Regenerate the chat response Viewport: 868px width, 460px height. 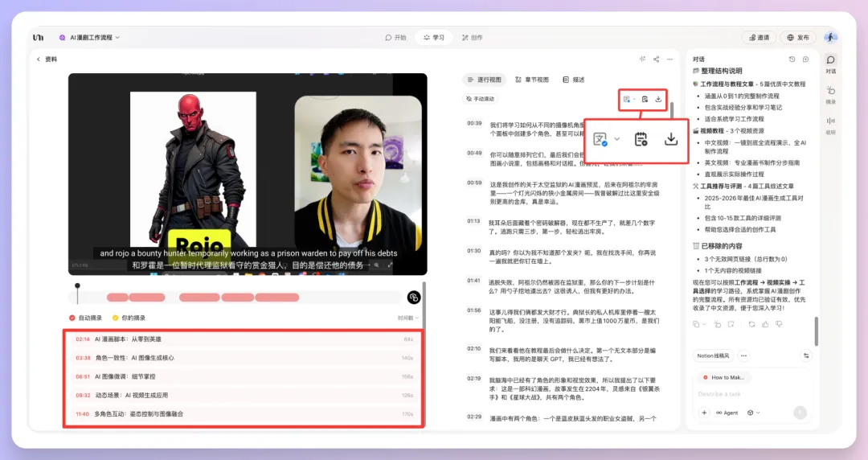(x=750, y=324)
